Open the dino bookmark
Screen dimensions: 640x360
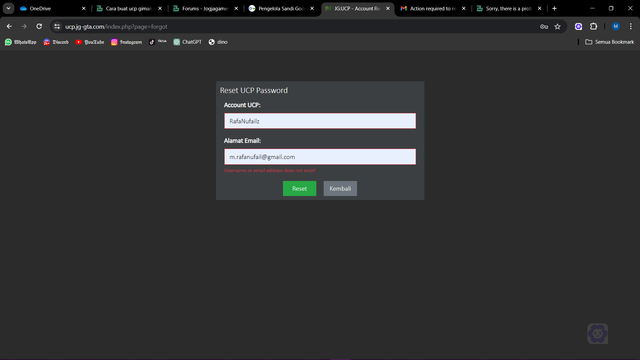(218, 42)
